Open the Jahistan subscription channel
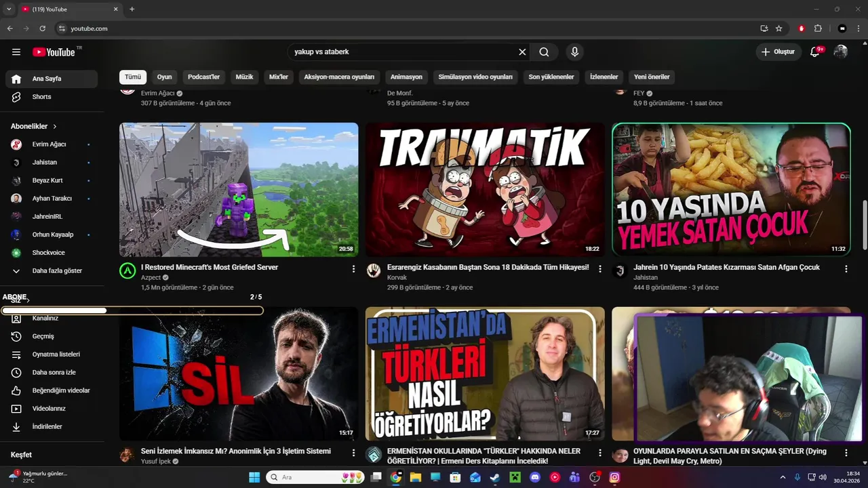Viewport: 868px width, 488px height. point(52,163)
